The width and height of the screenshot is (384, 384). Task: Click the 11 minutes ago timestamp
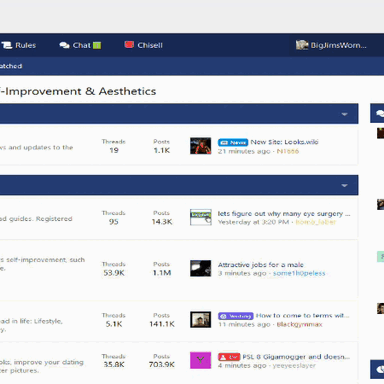244,324
